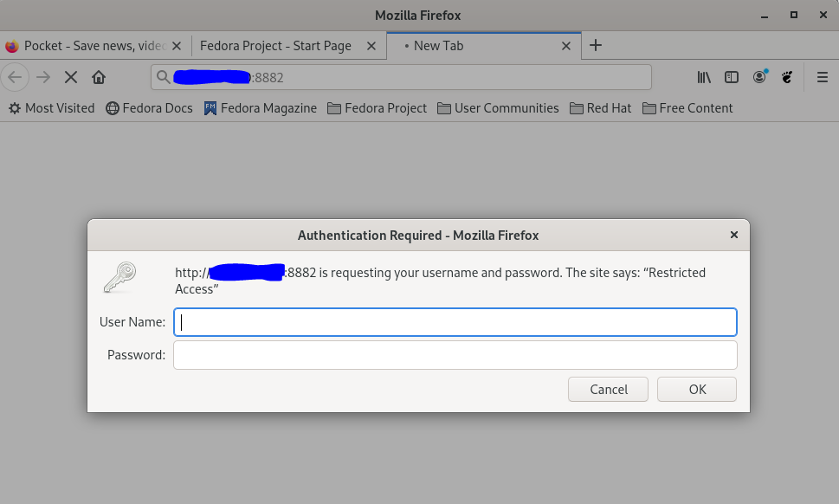Focus the Password field
Screen dimensions: 839x504
(x=455, y=355)
